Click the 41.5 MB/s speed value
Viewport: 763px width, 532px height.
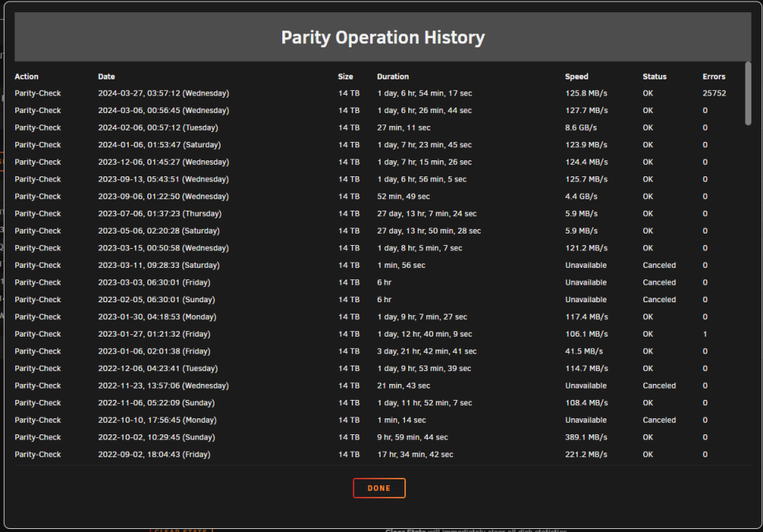[x=584, y=351]
